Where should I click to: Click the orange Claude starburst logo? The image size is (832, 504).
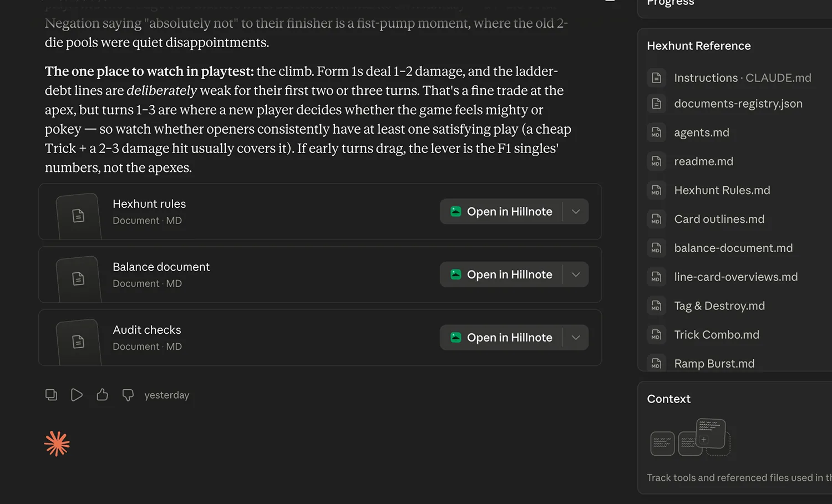[x=57, y=444]
